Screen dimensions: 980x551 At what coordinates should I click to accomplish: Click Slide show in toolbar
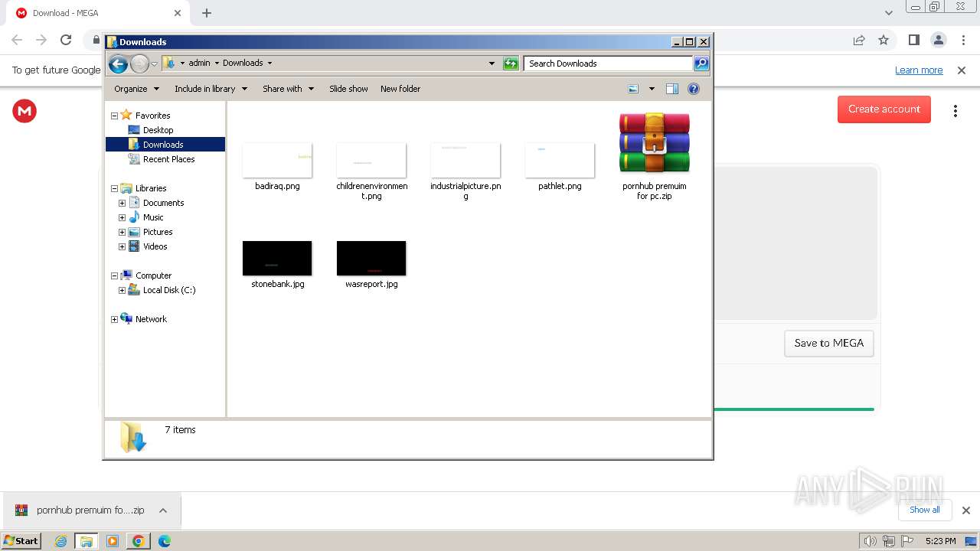pyautogui.click(x=348, y=89)
